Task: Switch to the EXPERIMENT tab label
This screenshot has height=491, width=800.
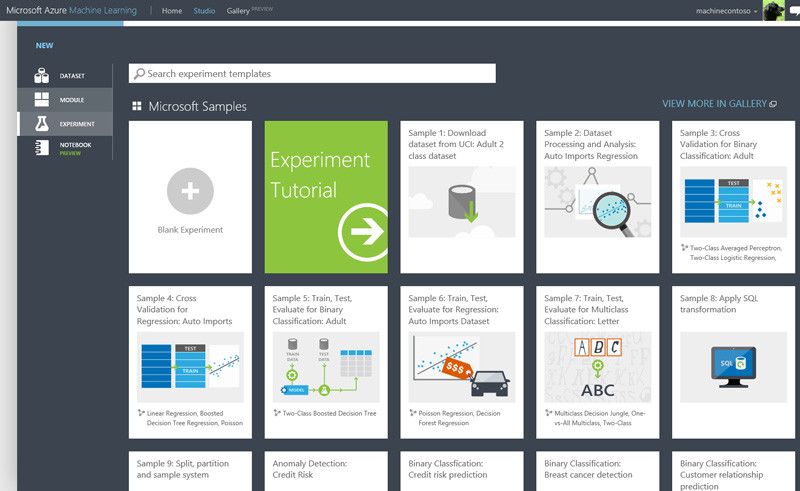Action: coord(77,124)
